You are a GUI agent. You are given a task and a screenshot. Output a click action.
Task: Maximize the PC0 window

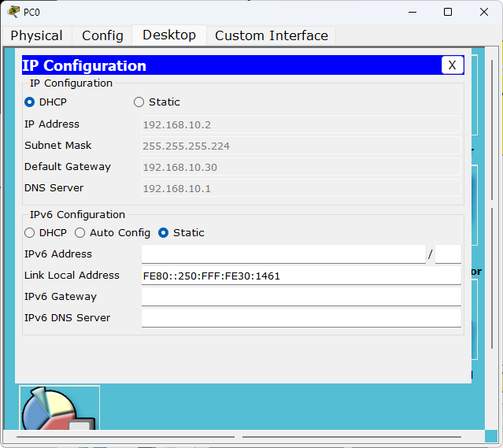point(448,12)
